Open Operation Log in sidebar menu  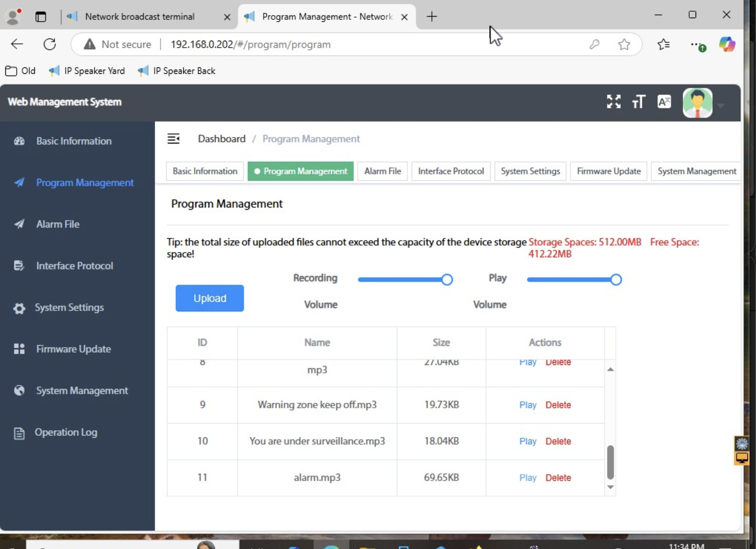click(x=66, y=432)
